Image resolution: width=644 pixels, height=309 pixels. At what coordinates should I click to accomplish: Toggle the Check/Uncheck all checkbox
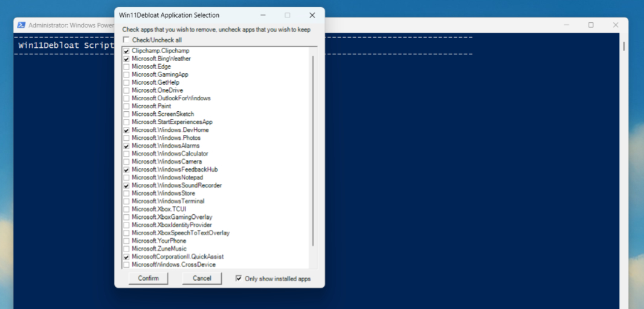coord(126,39)
